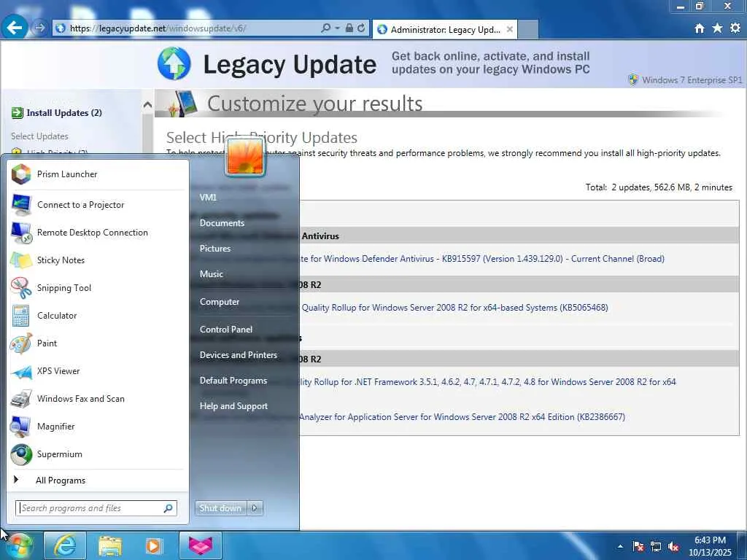Open IE Favorites star
This screenshot has height=560, width=747.
pyautogui.click(x=718, y=28)
